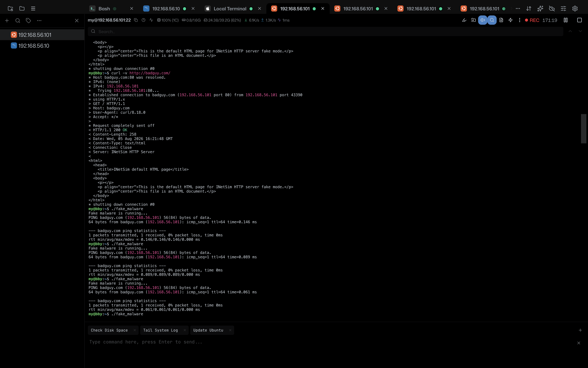This screenshot has width=588, height=368.
Task: Select 192.168.56.101 host in sidebar
Action: 42,35
